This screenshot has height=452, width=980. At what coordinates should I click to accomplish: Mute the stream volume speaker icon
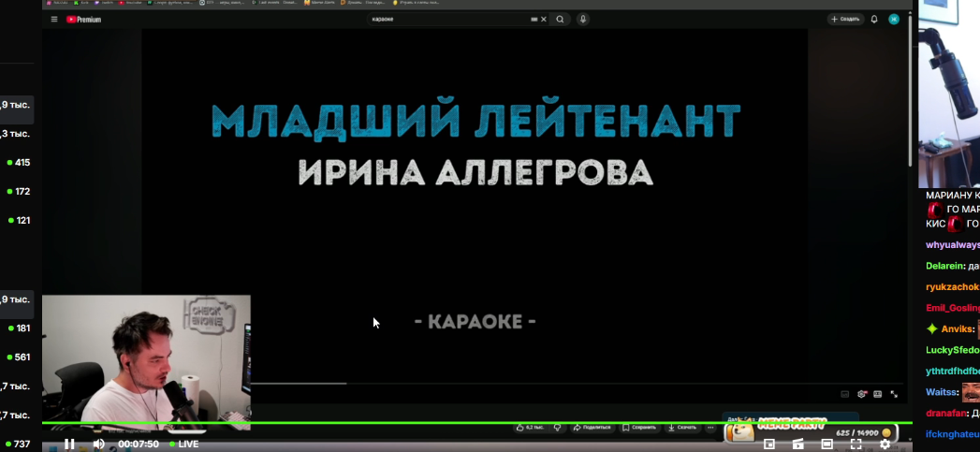click(99, 444)
